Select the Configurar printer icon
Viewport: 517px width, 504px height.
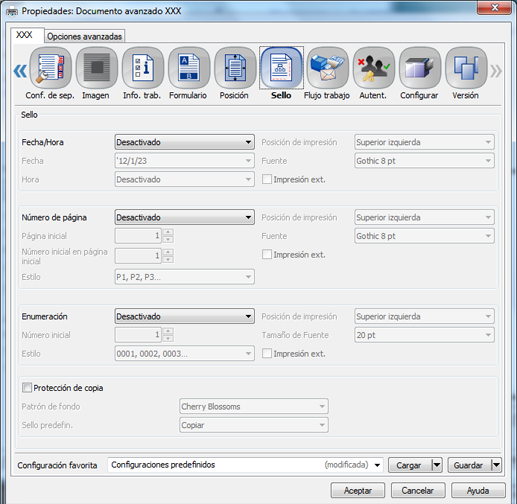pos(420,68)
